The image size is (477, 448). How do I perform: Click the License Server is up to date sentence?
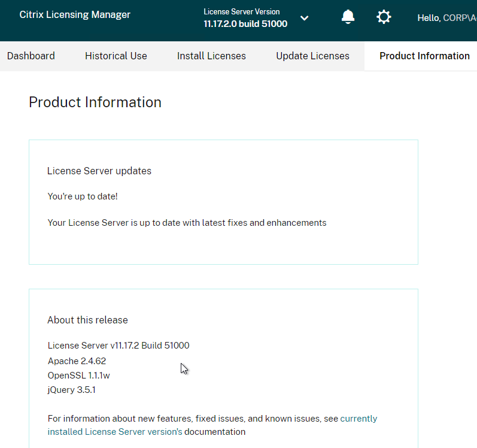(187, 223)
